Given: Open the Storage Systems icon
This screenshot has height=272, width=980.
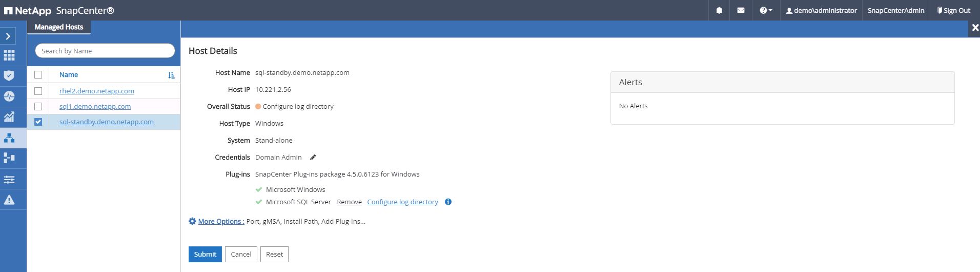Looking at the screenshot, I should tap(9, 158).
